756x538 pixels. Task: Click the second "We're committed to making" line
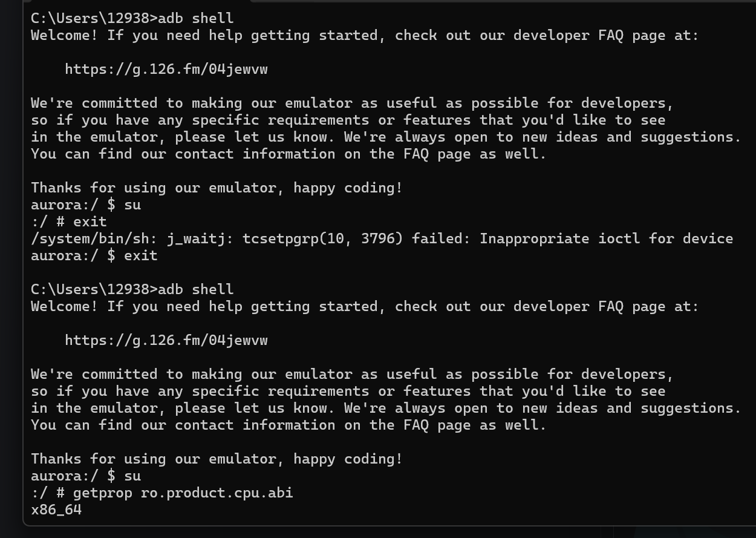coord(352,375)
